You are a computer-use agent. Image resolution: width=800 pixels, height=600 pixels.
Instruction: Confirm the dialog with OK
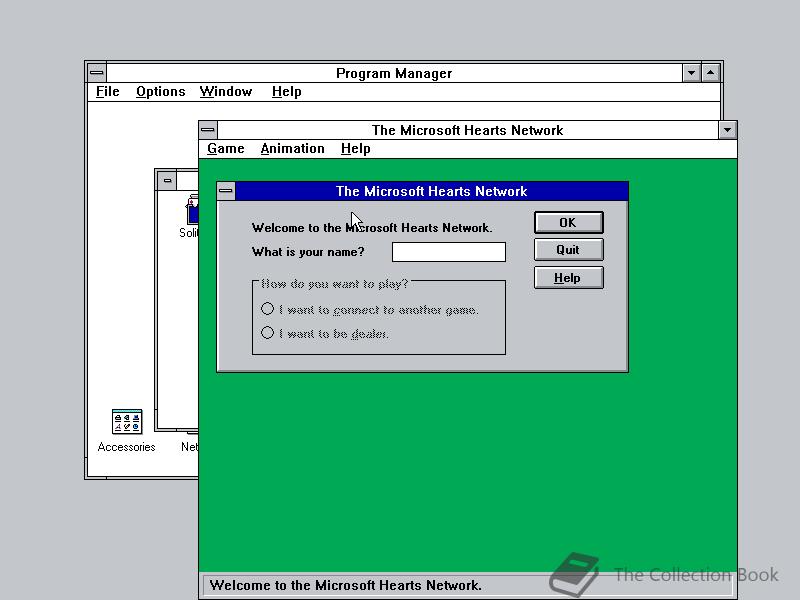point(568,223)
